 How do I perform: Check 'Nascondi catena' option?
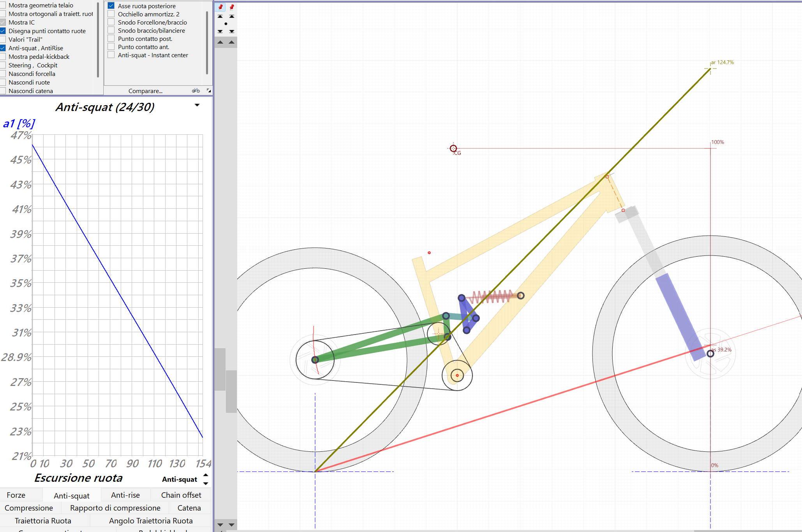pos(3,91)
